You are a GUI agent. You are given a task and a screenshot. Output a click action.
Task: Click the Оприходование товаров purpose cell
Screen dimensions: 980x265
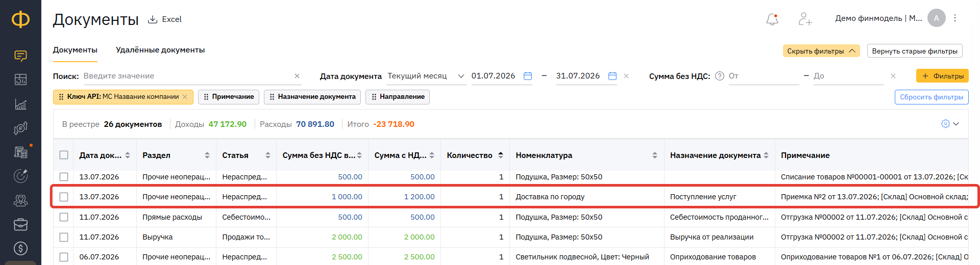713,257
